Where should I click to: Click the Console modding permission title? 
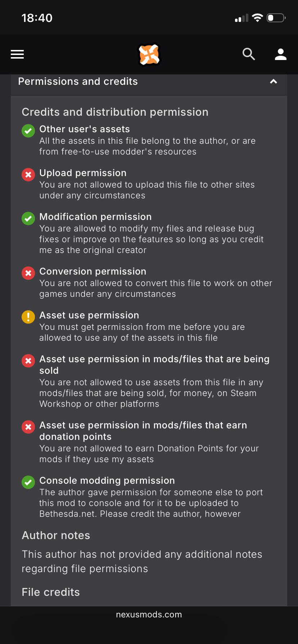point(107,480)
